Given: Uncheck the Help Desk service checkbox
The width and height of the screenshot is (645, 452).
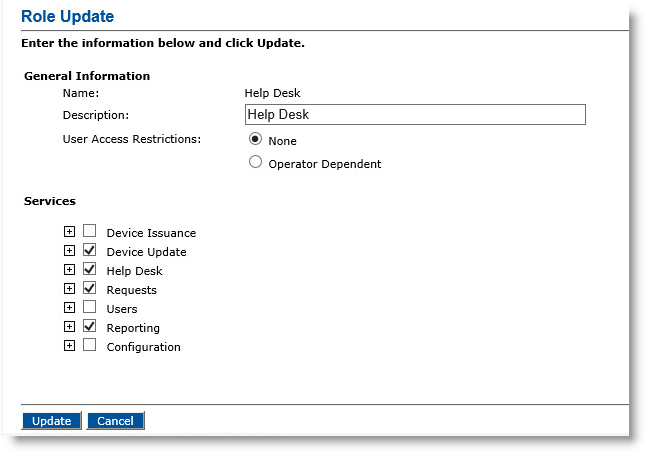Looking at the screenshot, I should point(90,269).
